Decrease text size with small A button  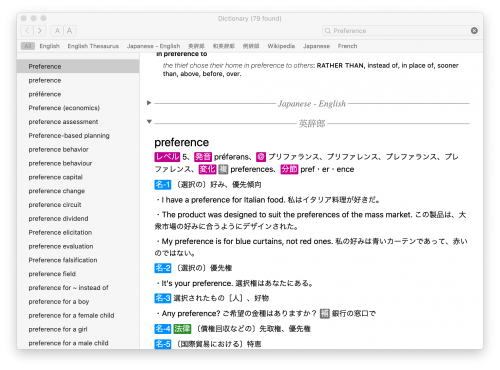(x=57, y=31)
